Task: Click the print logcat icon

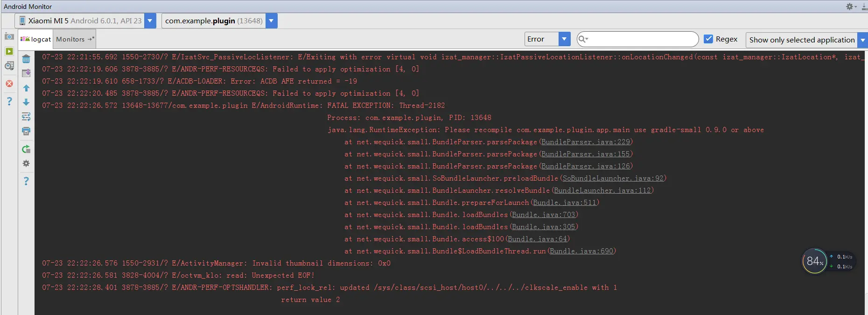Action: click(x=26, y=131)
